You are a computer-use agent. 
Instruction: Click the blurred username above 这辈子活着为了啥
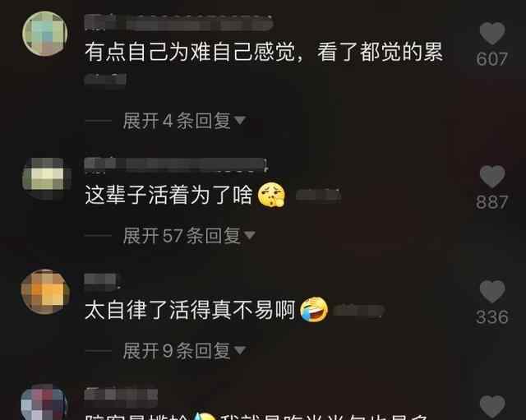[x=176, y=164]
